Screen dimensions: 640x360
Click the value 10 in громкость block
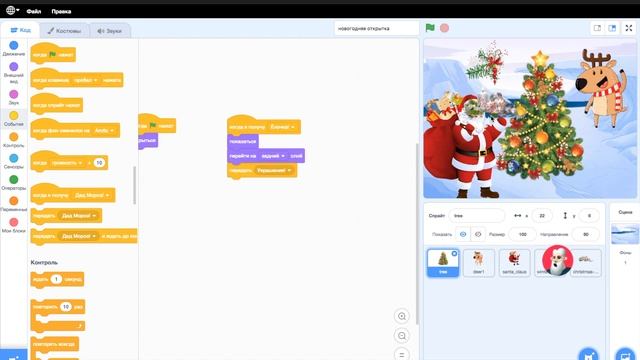(x=99, y=163)
